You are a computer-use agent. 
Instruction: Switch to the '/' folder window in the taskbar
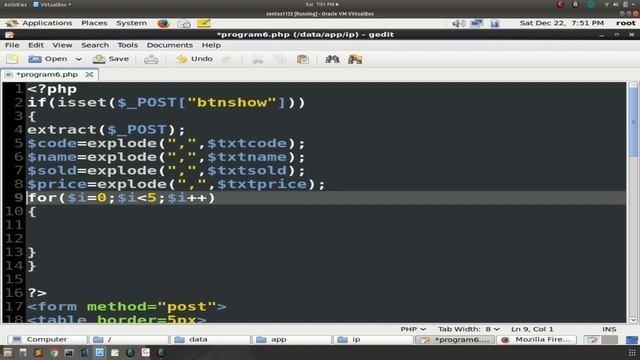coord(129,340)
